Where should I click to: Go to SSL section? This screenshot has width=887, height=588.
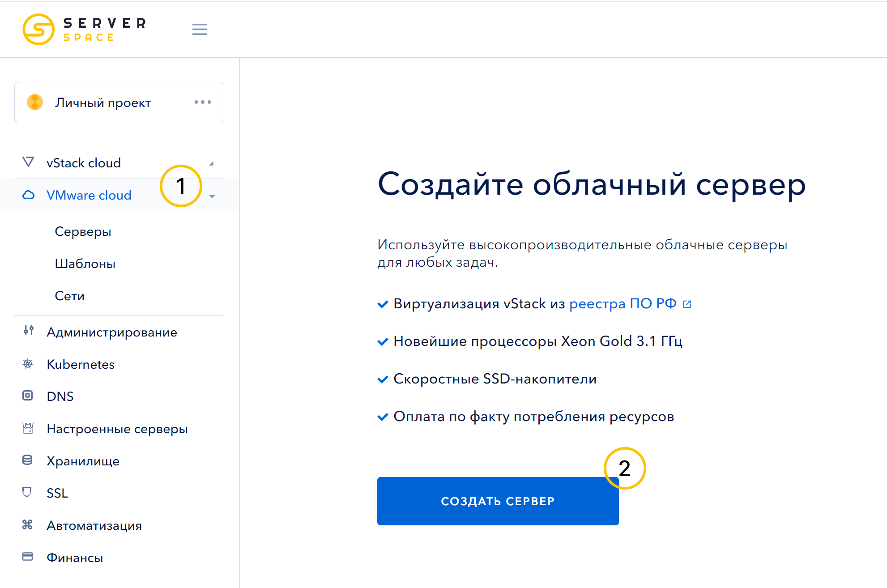pos(57,493)
